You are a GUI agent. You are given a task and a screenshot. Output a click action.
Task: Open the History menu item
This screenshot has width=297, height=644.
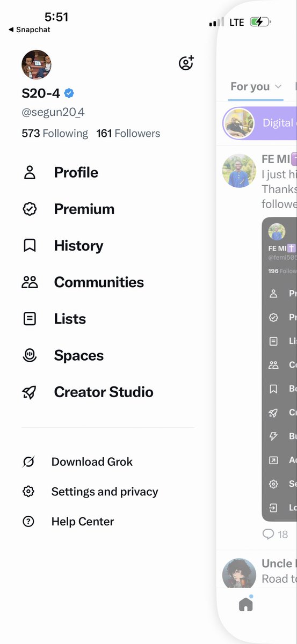(x=78, y=246)
